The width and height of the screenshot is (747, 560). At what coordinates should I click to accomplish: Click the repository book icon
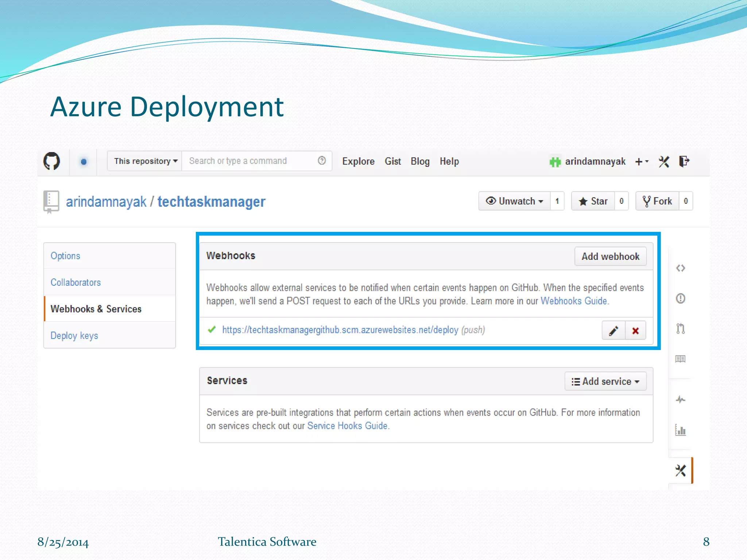(51, 202)
